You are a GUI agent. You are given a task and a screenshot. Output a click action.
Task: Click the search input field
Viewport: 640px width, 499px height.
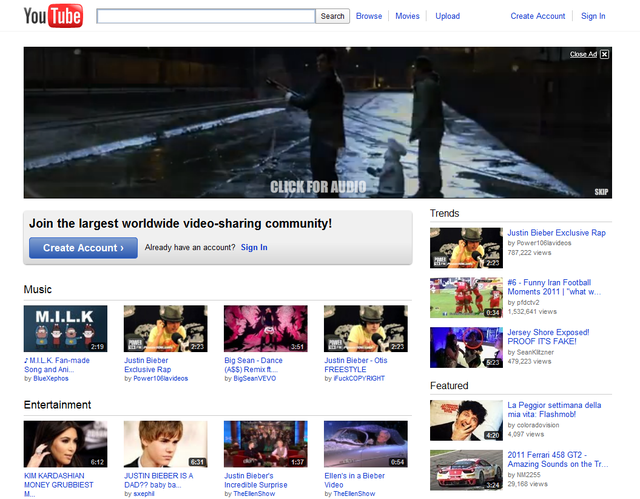point(206,16)
